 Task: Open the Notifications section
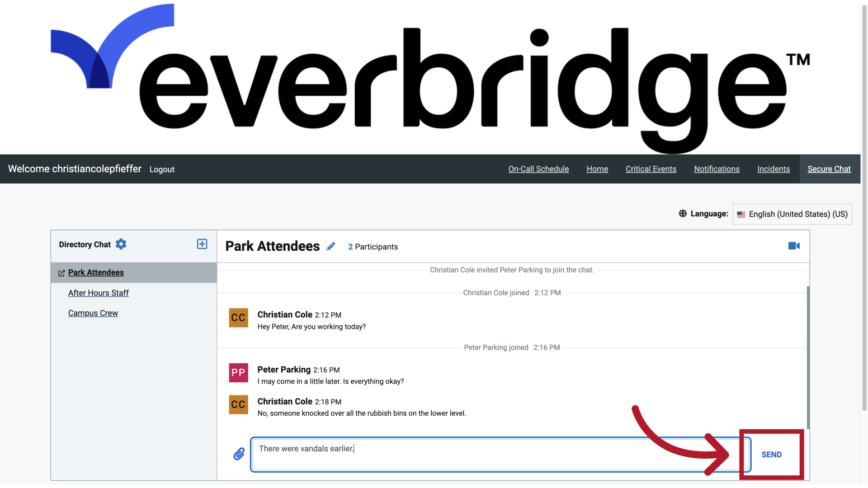[717, 169]
